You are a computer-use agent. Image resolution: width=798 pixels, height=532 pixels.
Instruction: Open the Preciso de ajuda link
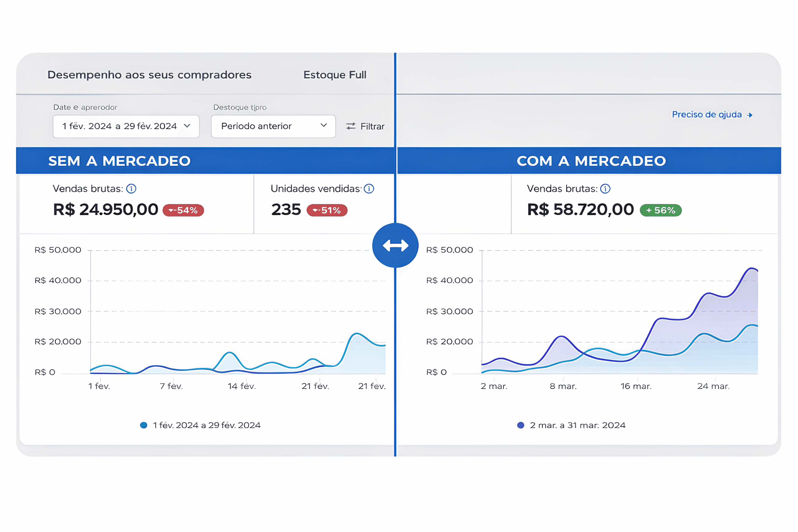(x=706, y=115)
